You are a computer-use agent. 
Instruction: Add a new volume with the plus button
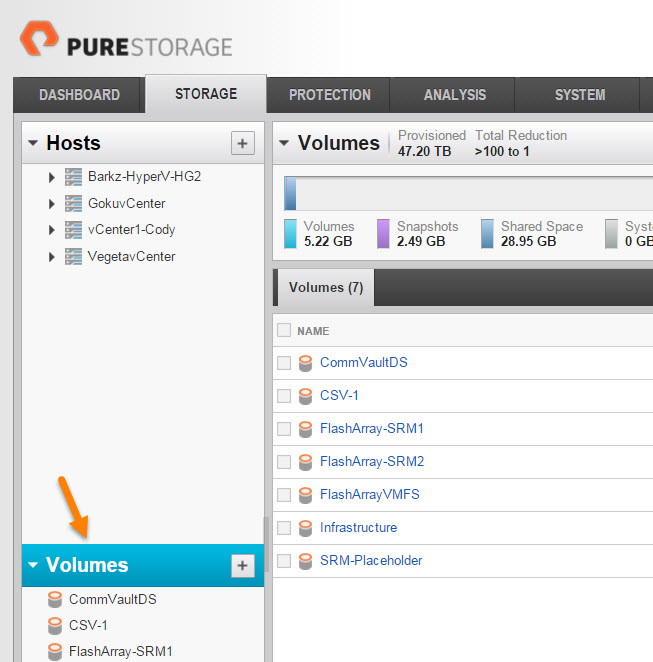coord(243,566)
